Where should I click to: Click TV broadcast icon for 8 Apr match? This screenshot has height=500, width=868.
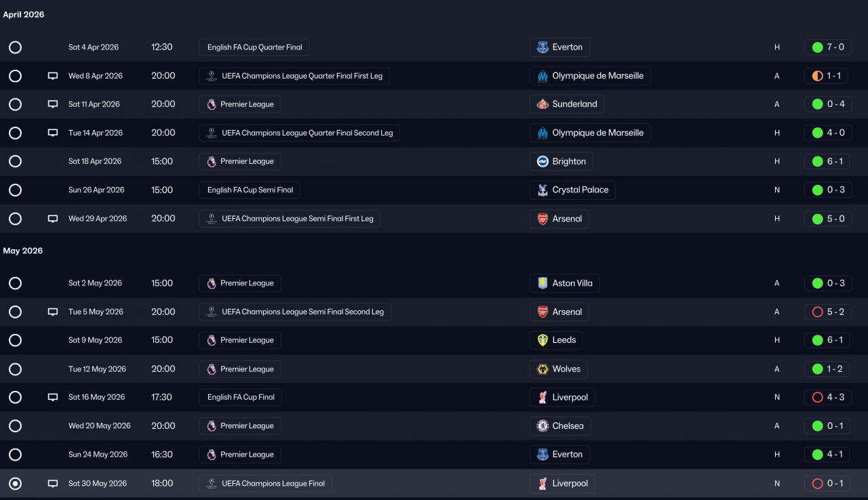click(x=53, y=76)
